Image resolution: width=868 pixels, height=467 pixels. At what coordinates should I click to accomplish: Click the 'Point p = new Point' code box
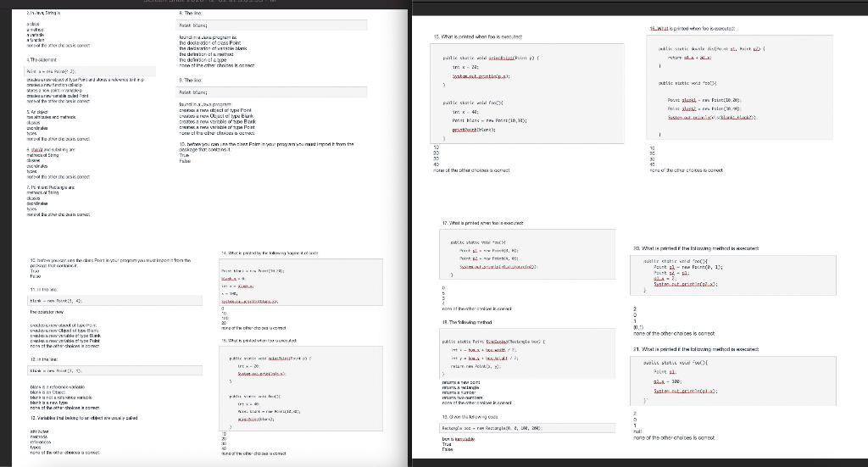click(90, 71)
